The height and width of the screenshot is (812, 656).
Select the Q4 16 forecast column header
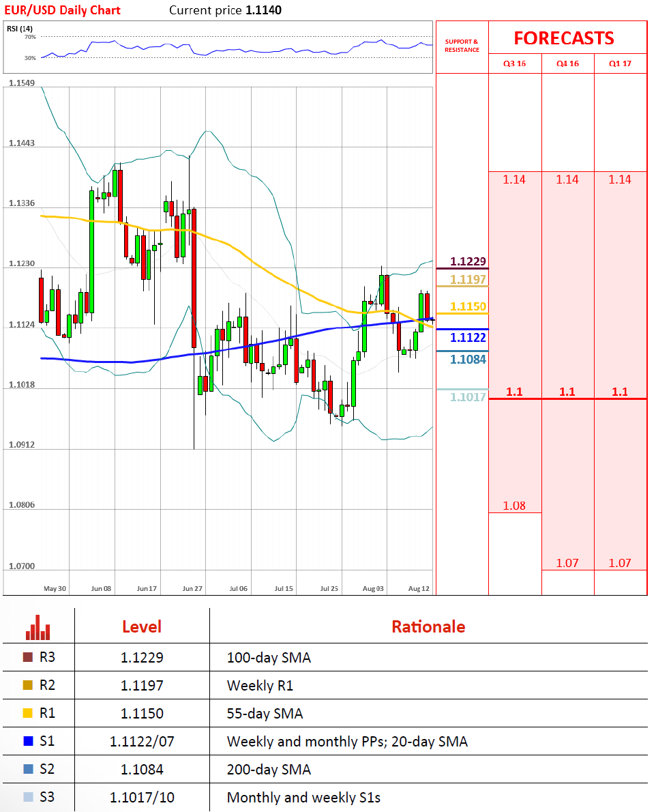[x=567, y=63]
